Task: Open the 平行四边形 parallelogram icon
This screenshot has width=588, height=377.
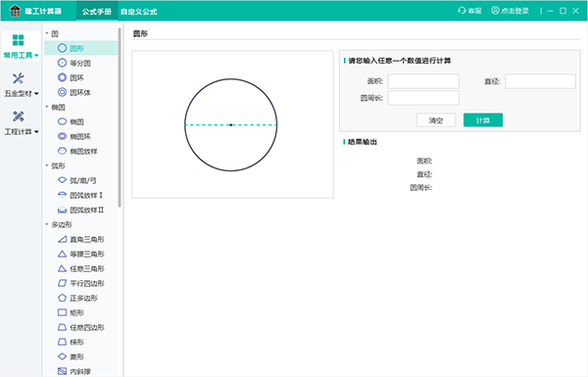Action: (x=63, y=283)
